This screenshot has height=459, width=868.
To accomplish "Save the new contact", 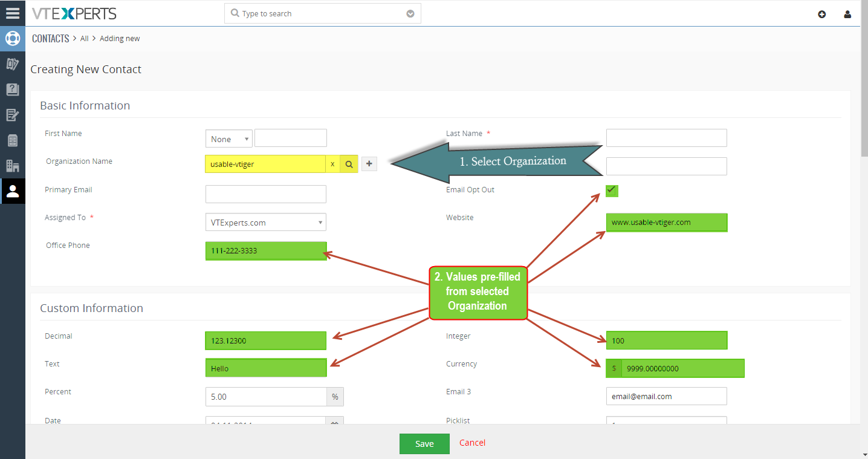I will coord(424,443).
